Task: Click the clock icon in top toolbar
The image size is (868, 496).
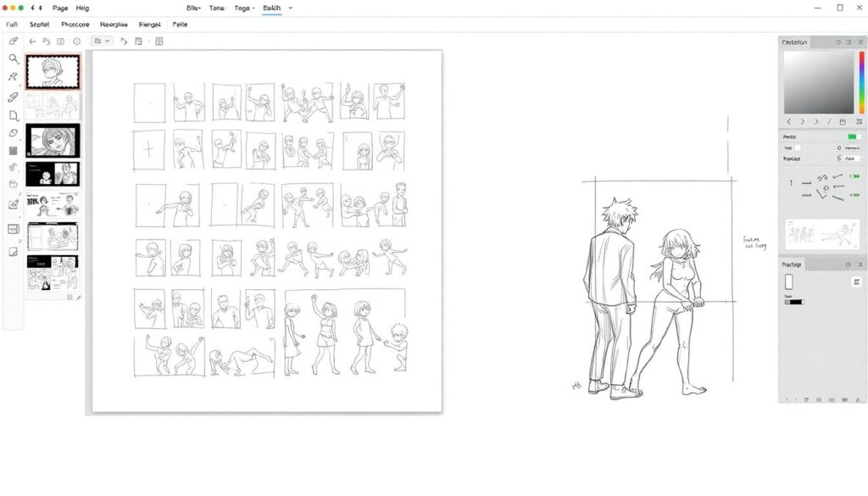Action: (x=77, y=41)
